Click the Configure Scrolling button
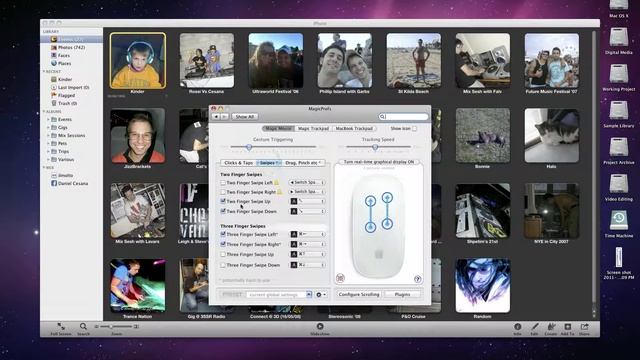640x360 pixels. pyautogui.click(x=359, y=294)
